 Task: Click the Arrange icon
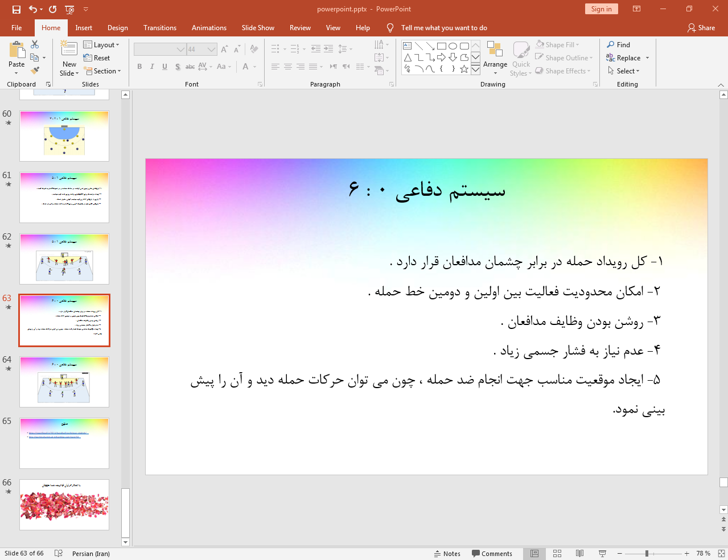coord(495,50)
